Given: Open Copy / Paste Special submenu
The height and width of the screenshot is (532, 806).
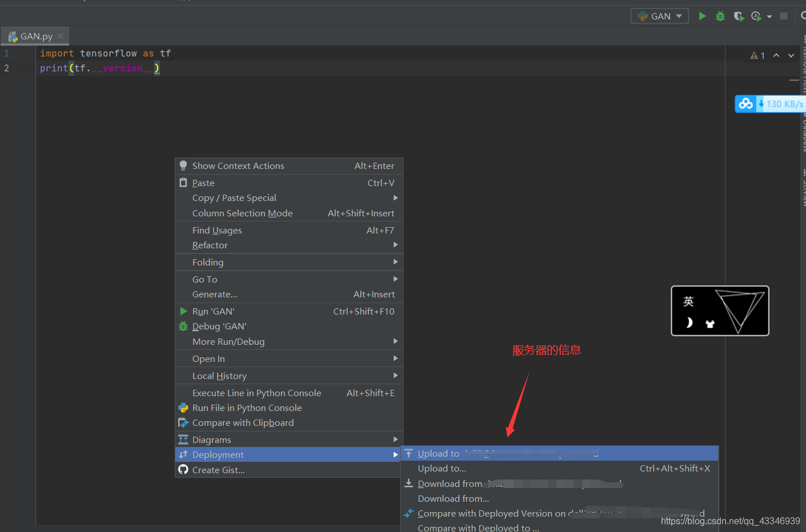Looking at the screenshot, I should 289,198.
